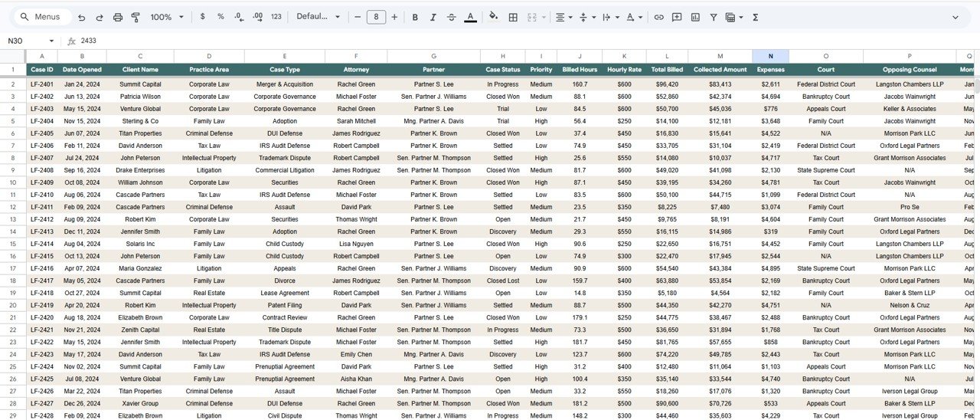Viewport: 980px width, 420px height.
Task: Click opposing counsel 'Nelson & Cruz'
Action: point(909,305)
